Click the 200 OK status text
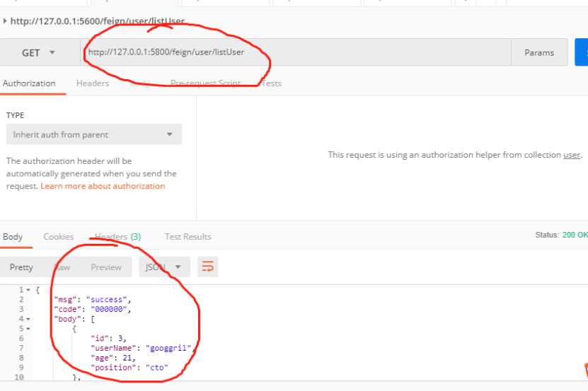The width and height of the screenshot is (588, 391). tap(575, 235)
